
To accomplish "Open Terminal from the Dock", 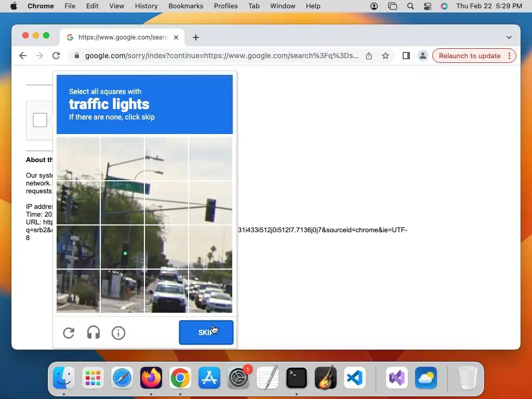I will click(x=297, y=378).
